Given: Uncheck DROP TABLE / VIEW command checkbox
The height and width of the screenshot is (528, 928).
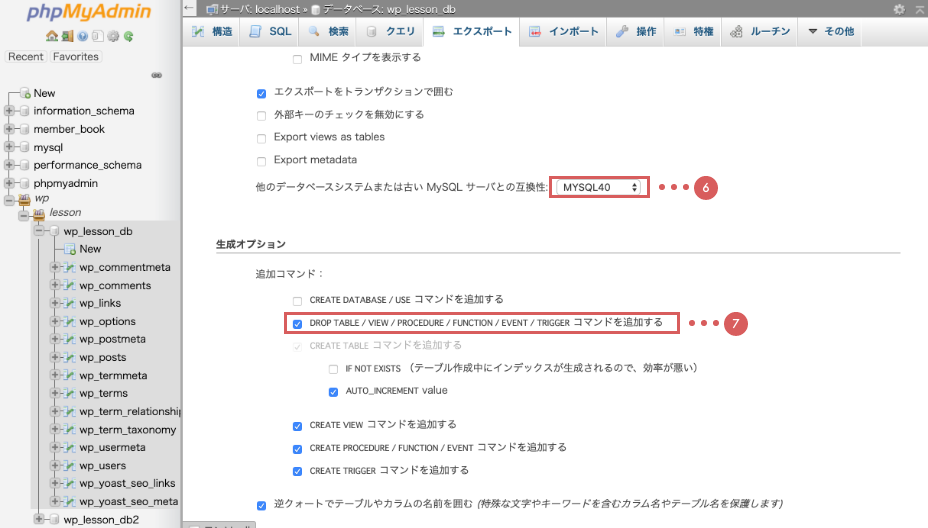Looking at the screenshot, I should (x=298, y=323).
